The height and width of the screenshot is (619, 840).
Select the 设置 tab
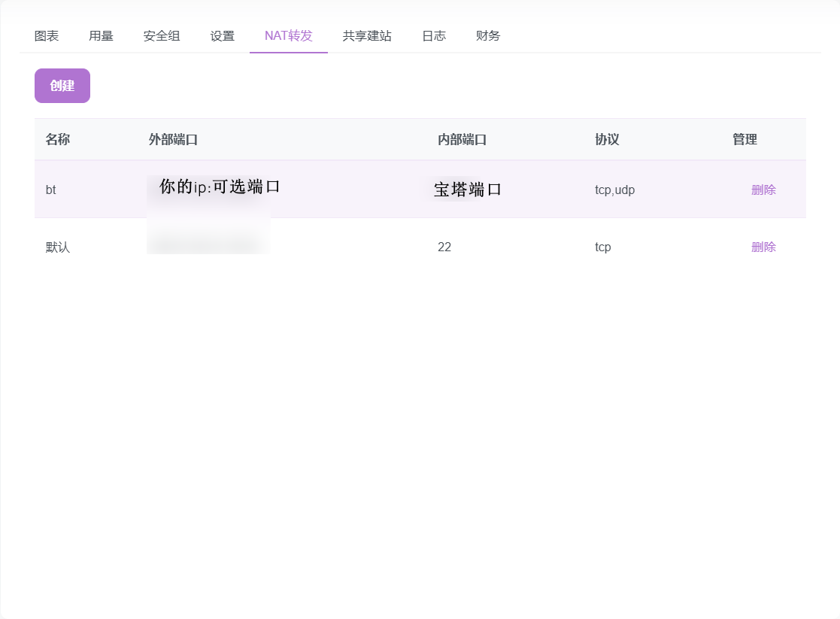pos(223,35)
